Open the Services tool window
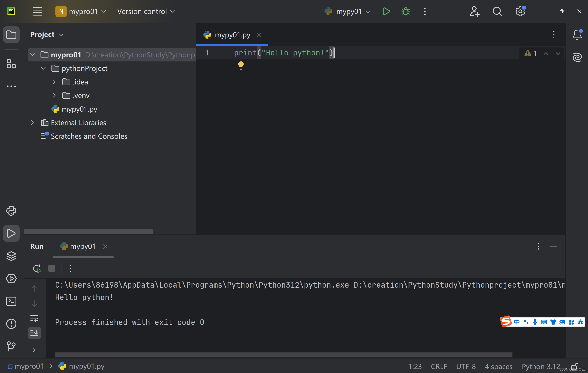This screenshot has width=588, height=373. [x=11, y=279]
